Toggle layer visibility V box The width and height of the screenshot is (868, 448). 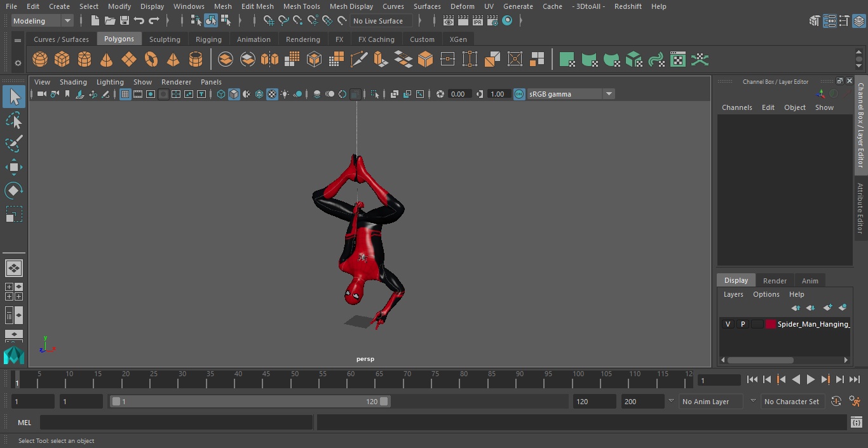click(x=728, y=324)
